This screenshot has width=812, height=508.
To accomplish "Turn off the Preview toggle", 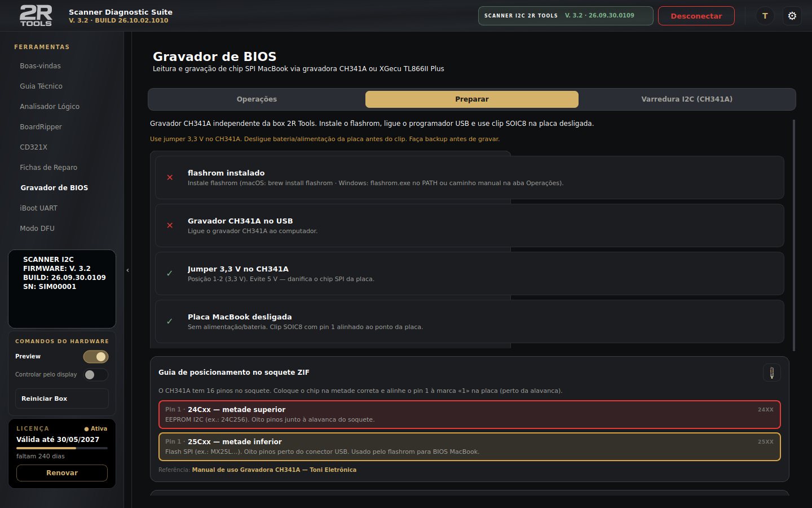I will click(96, 357).
